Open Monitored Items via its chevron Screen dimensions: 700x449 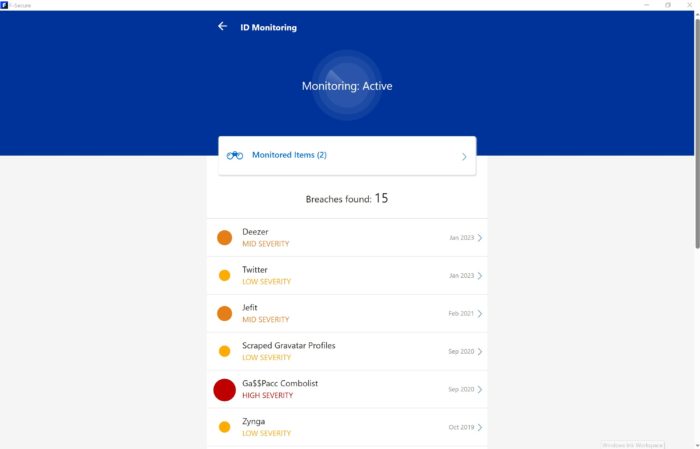click(x=464, y=157)
